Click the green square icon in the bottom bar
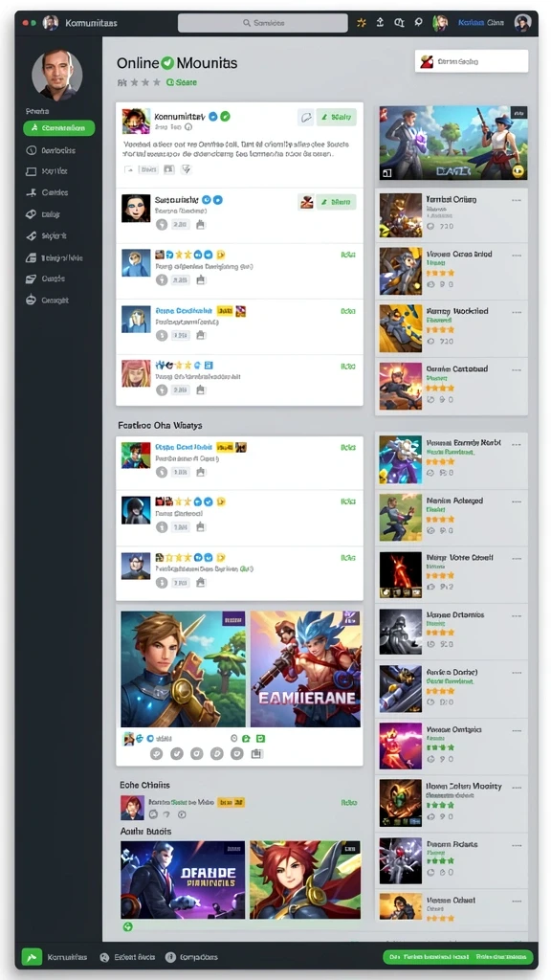 [32, 957]
